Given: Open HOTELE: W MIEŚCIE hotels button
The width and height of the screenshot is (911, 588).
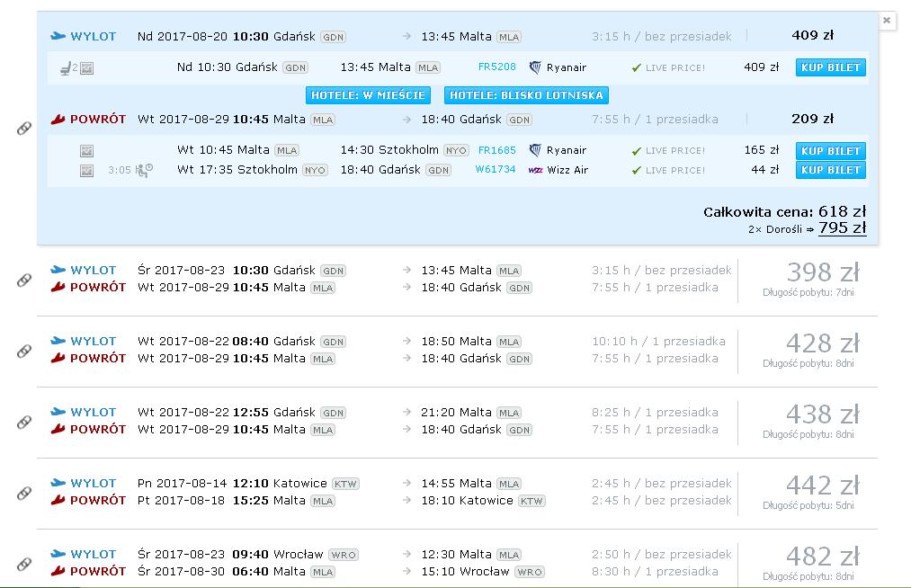Looking at the screenshot, I should [x=368, y=95].
